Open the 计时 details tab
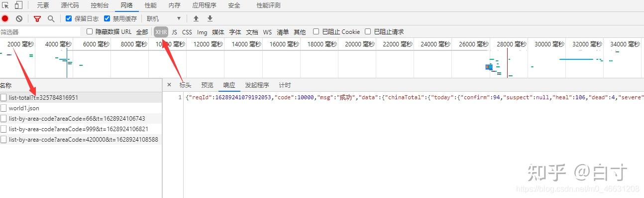 (x=285, y=85)
